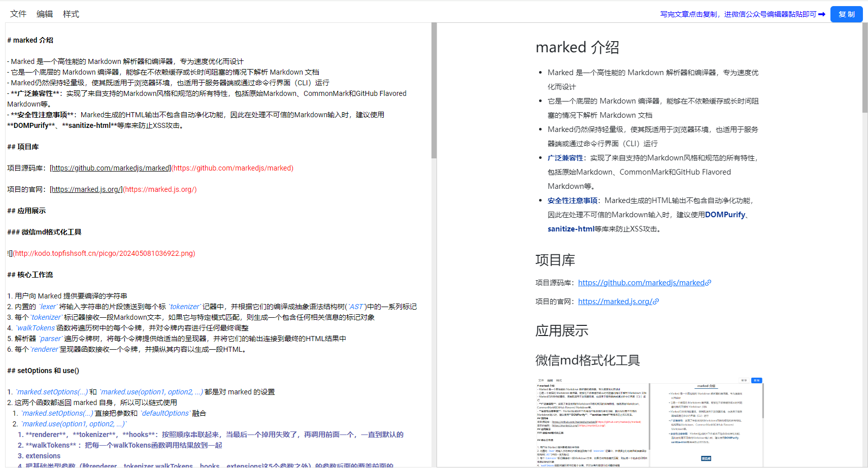Click the blue 复制 button
The height and width of the screenshot is (468, 868).
click(x=846, y=14)
